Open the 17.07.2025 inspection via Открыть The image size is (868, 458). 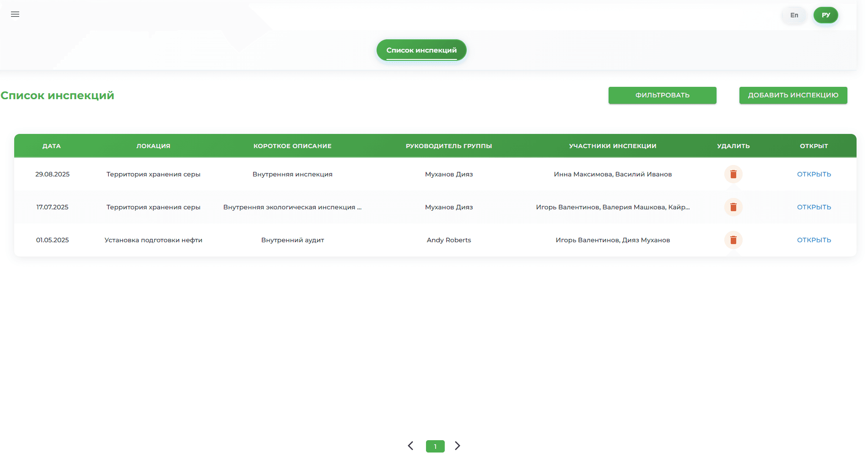pos(814,207)
